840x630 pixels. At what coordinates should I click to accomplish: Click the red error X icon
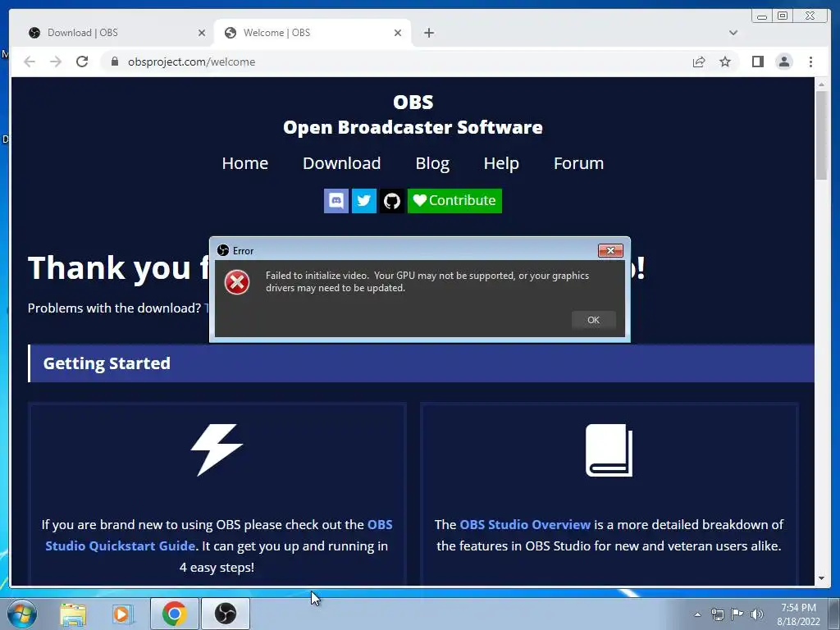pyautogui.click(x=237, y=282)
